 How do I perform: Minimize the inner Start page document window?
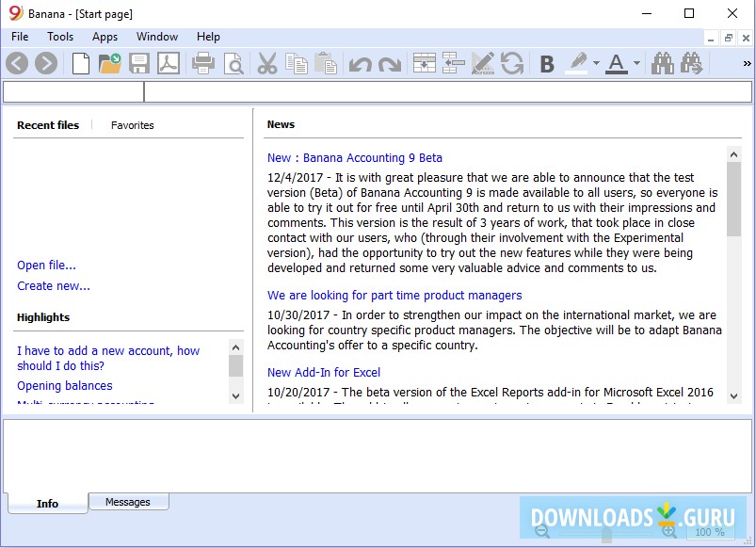click(711, 38)
